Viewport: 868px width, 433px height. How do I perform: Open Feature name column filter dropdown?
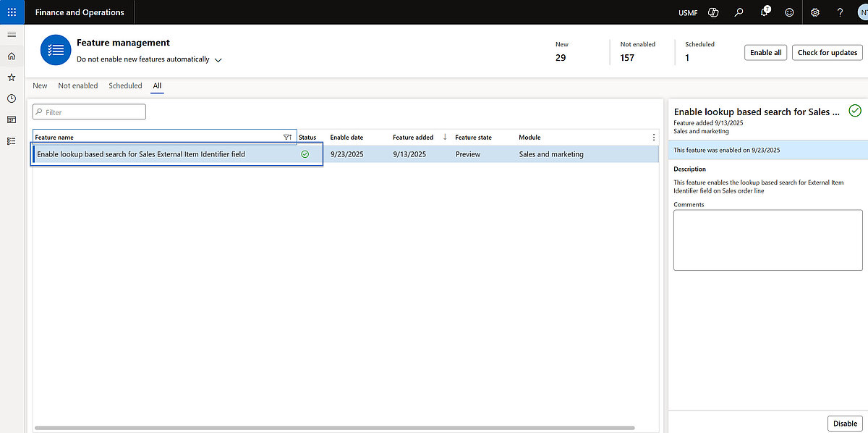287,137
